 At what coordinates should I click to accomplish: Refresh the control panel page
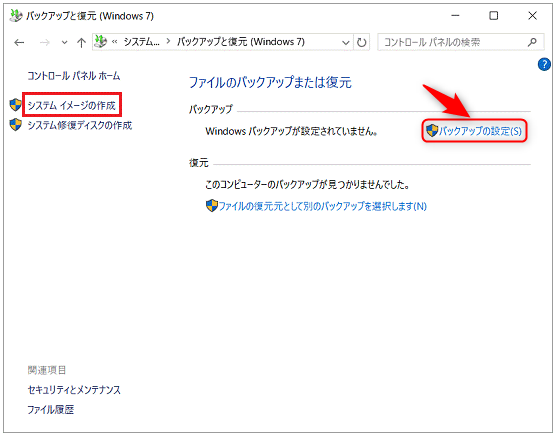click(x=361, y=43)
